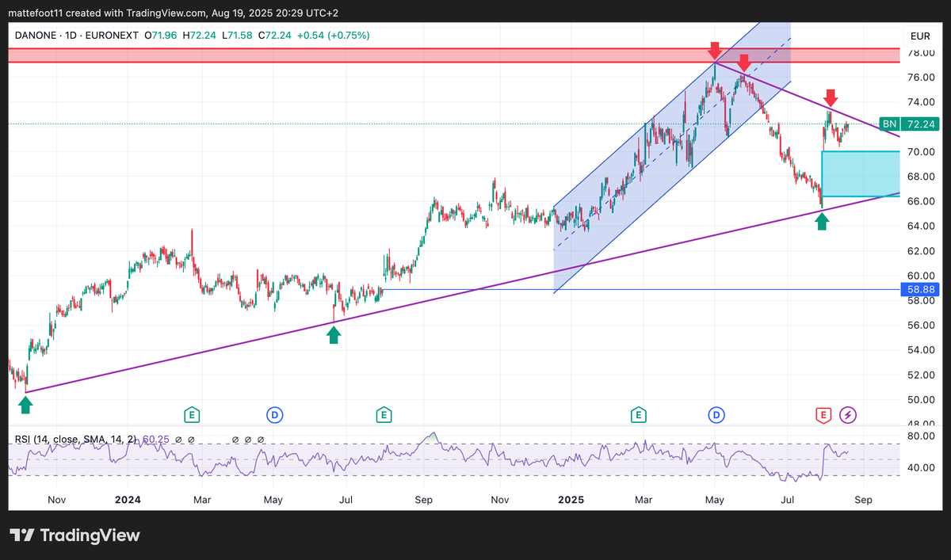Click the 58.88 horizontal line price label
Viewport: 951px width, 560px height.
(x=922, y=290)
